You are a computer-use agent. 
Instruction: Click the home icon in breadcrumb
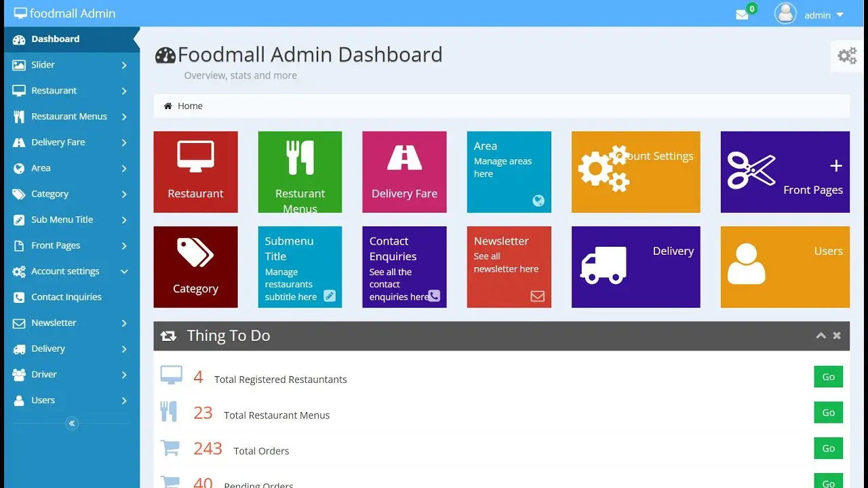click(168, 106)
